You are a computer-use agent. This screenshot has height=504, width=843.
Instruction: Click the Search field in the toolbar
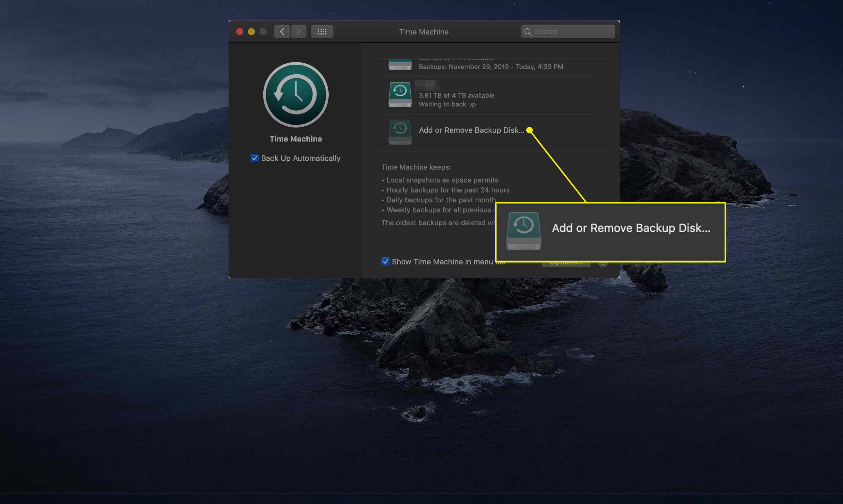[568, 32]
